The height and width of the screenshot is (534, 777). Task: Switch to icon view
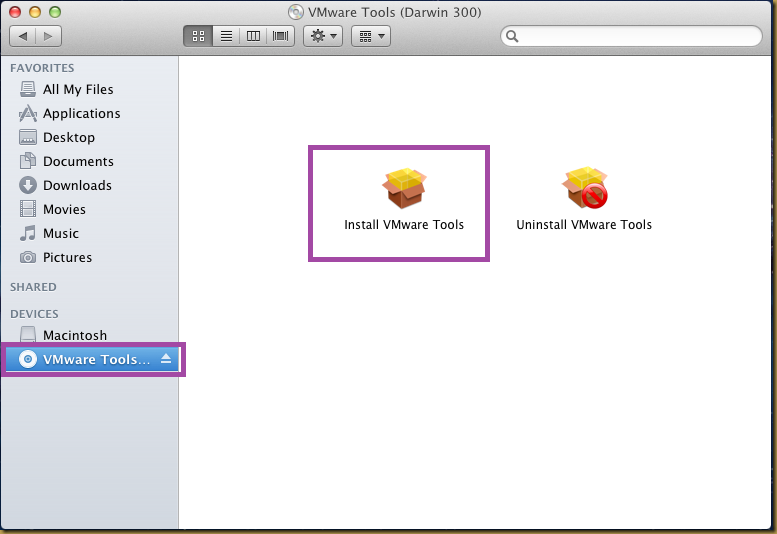(x=198, y=36)
